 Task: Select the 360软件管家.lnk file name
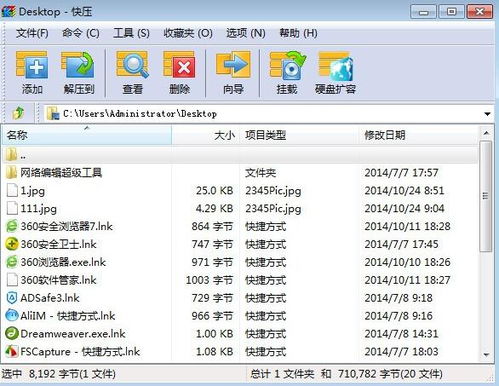(x=58, y=280)
